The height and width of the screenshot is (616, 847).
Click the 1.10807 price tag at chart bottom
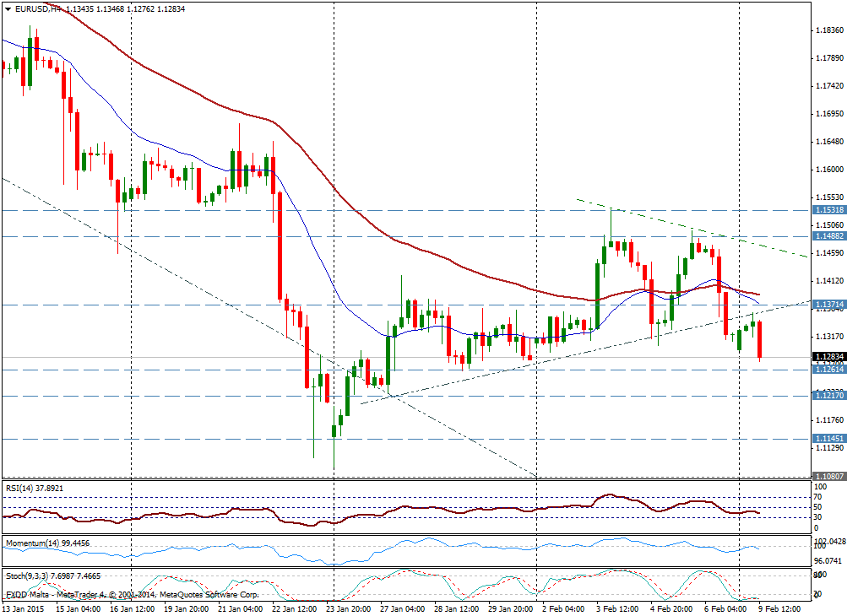pos(828,477)
